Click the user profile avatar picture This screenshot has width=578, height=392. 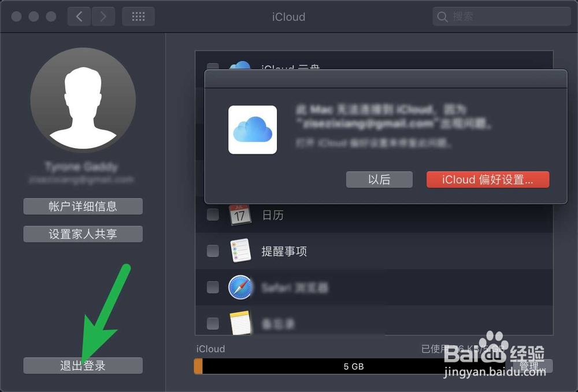pyautogui.click(x=83, y=100)
